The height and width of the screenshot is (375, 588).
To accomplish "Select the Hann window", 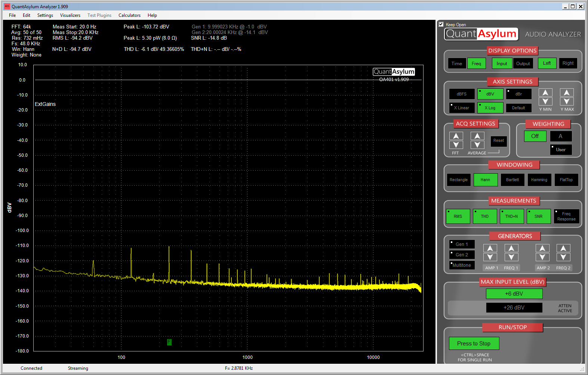I will pos(486,180).
